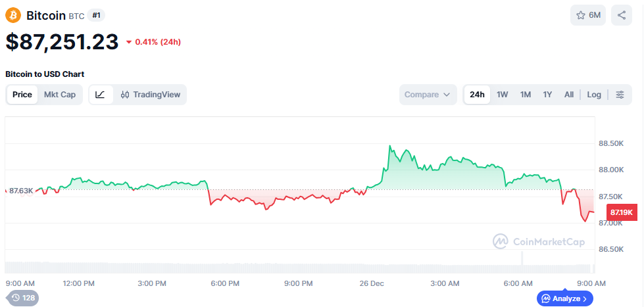This screenshot has height=307, width=644.
Task: Select the Price chart toggle
Action: tap(22, 95)
